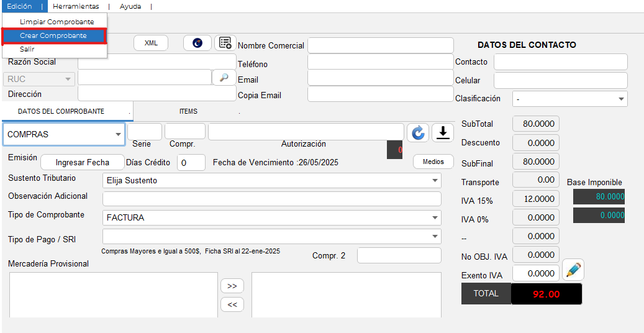Expand the Sustento Tributario dropdown

271,180
